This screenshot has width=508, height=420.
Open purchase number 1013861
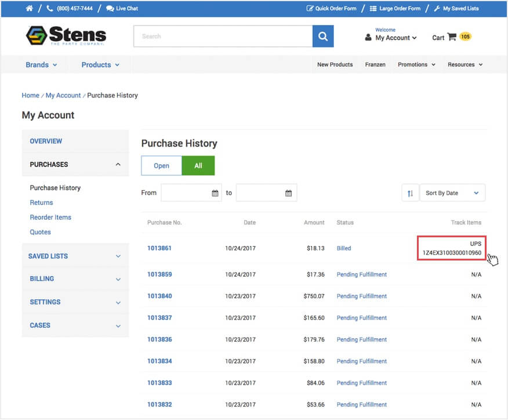[159, 248]
